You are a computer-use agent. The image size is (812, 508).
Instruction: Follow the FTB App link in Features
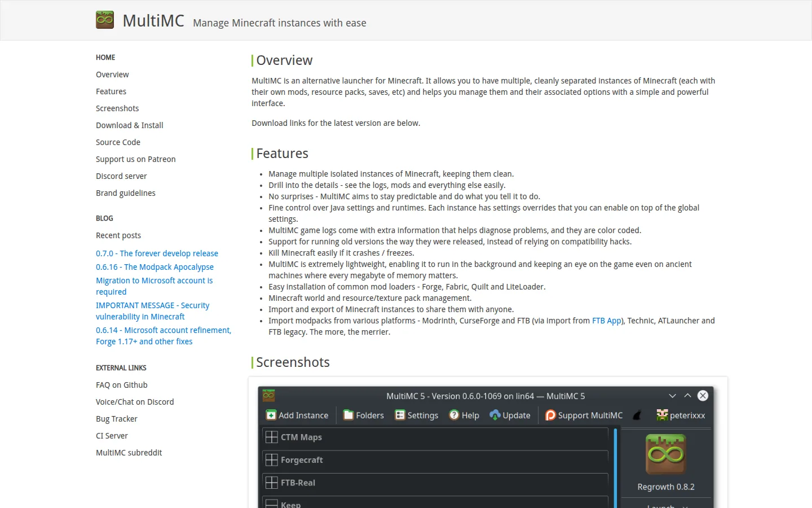[x=607, y=321]
